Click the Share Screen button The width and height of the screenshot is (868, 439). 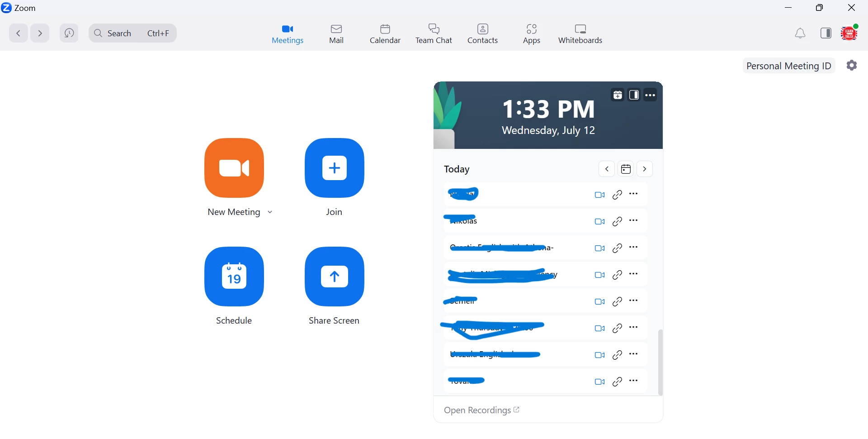[335, 277]
